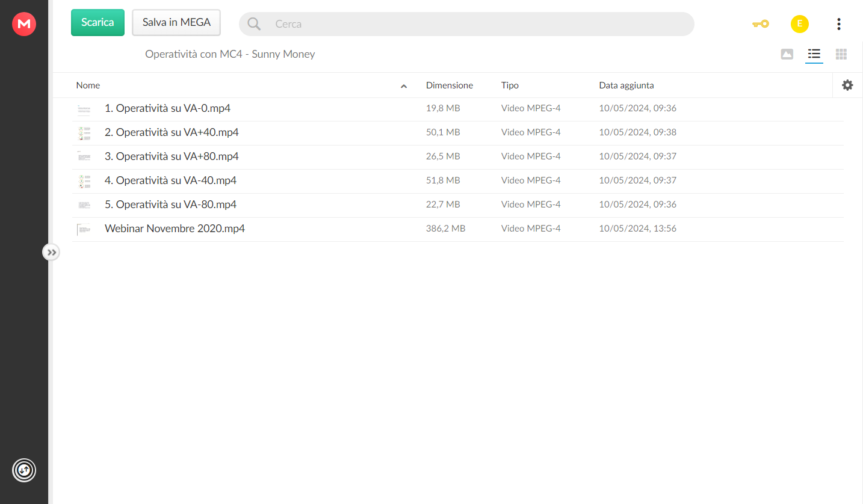Click date 10/05/2024, 09:38
Screen dimensions: 863x504
[x=638, y=132]
